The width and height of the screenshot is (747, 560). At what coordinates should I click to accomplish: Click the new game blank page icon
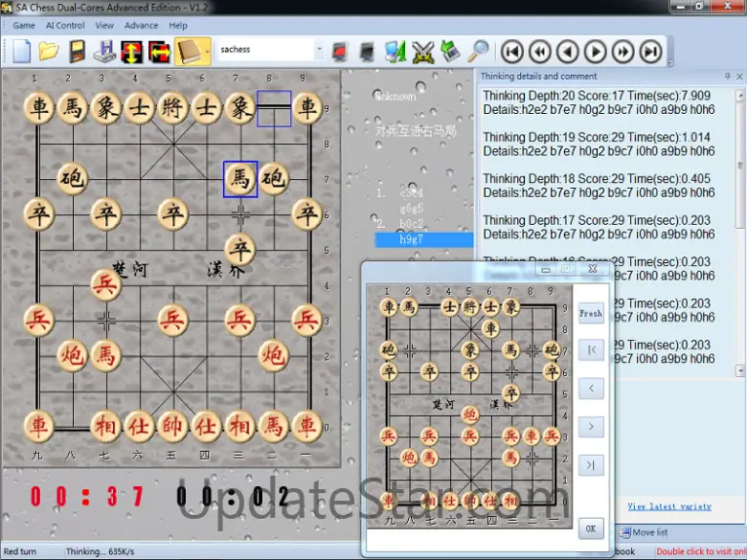(x=22, y=51)
